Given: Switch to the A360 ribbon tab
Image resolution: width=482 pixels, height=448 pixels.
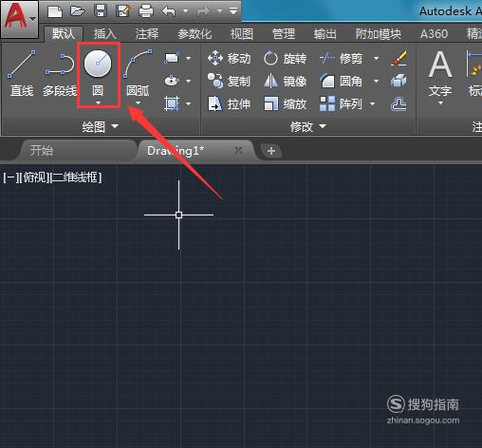Looking at the screenshot, I should (434, 33).
